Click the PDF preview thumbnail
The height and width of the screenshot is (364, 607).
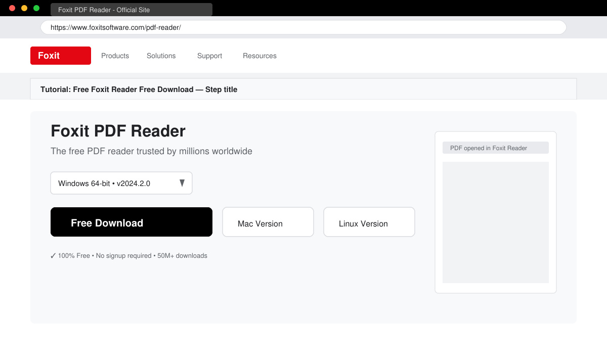pos(496,222)
